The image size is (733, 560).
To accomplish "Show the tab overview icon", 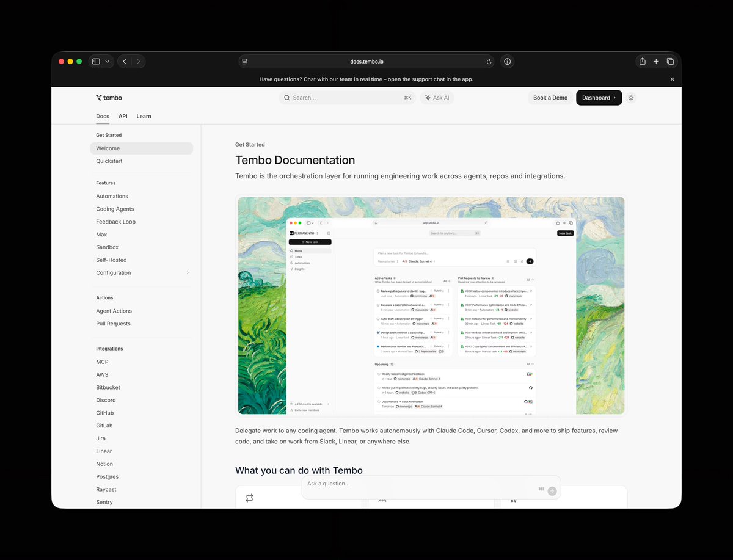I will coord(670,62).
